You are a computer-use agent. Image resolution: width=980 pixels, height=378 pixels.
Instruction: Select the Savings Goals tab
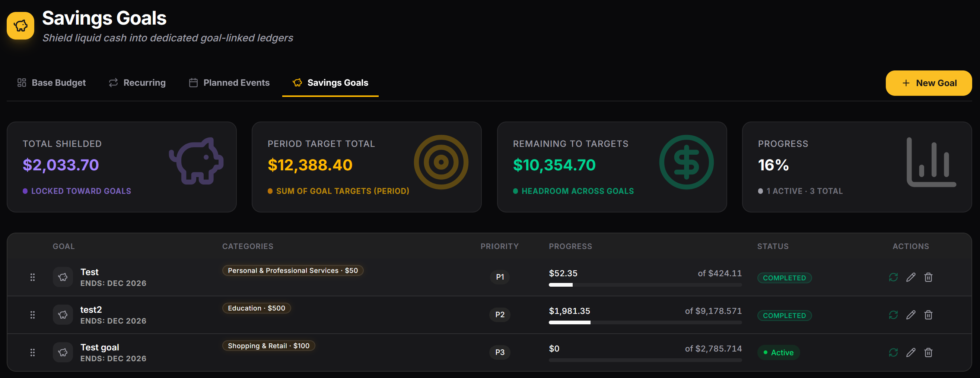pyautogui.click(x=330, y=83)
